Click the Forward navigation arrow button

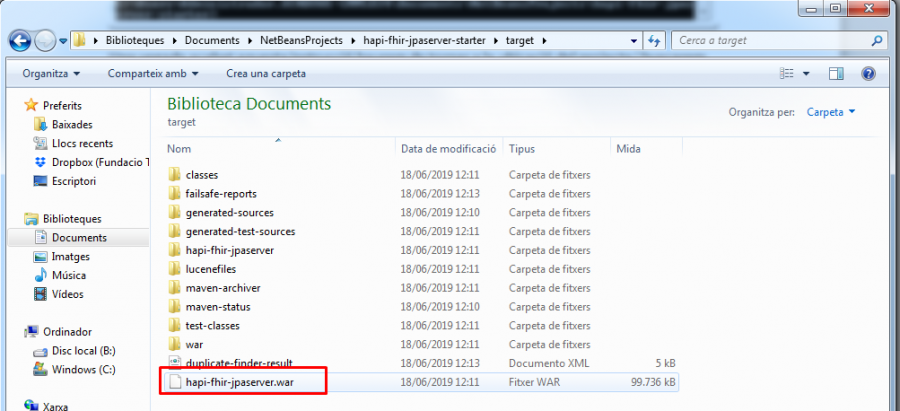pos(45,41)
